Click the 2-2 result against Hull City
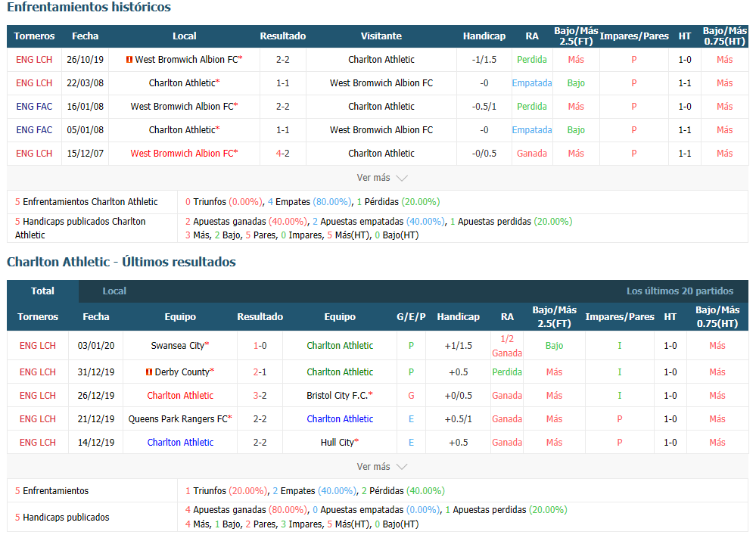The width and height of the screenshot is (756, 538). pyautogui.click(x=260, y=443)
